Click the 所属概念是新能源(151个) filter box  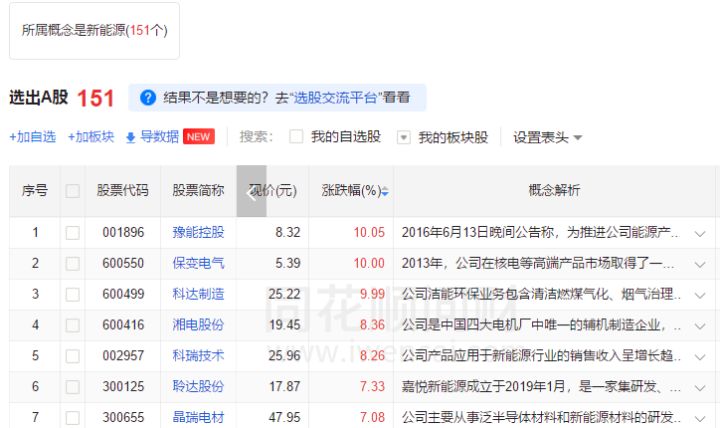pos(95,31)
